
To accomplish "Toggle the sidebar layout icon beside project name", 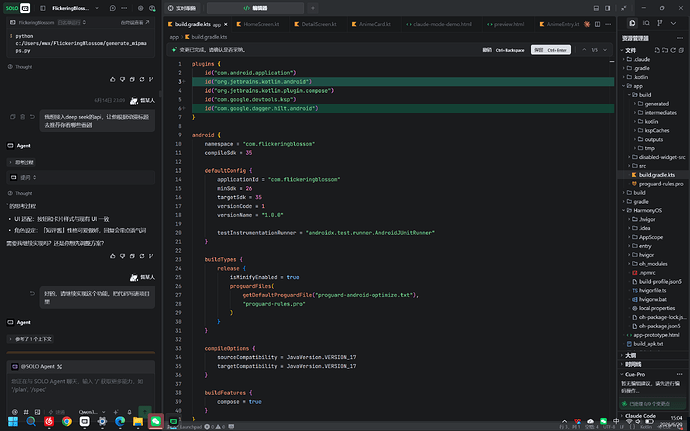I will pyautogui.click(x=43, y=8).
